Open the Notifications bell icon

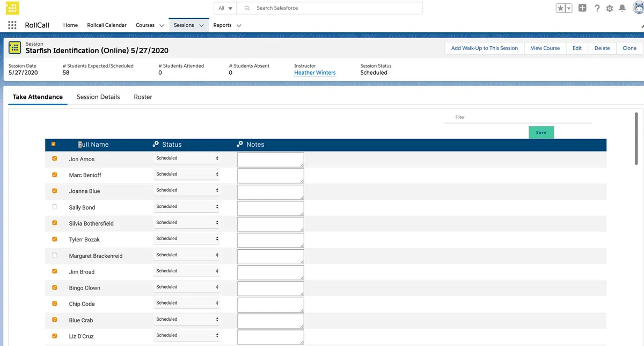tap(622, 8)
